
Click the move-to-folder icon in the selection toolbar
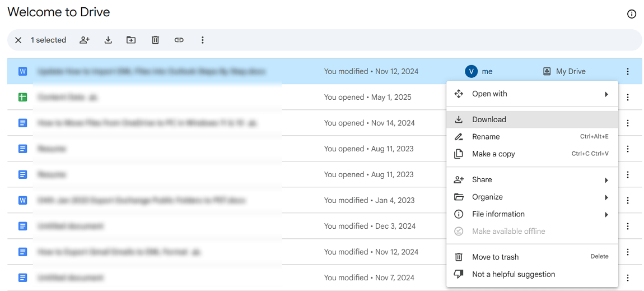(x=131, y=40)
